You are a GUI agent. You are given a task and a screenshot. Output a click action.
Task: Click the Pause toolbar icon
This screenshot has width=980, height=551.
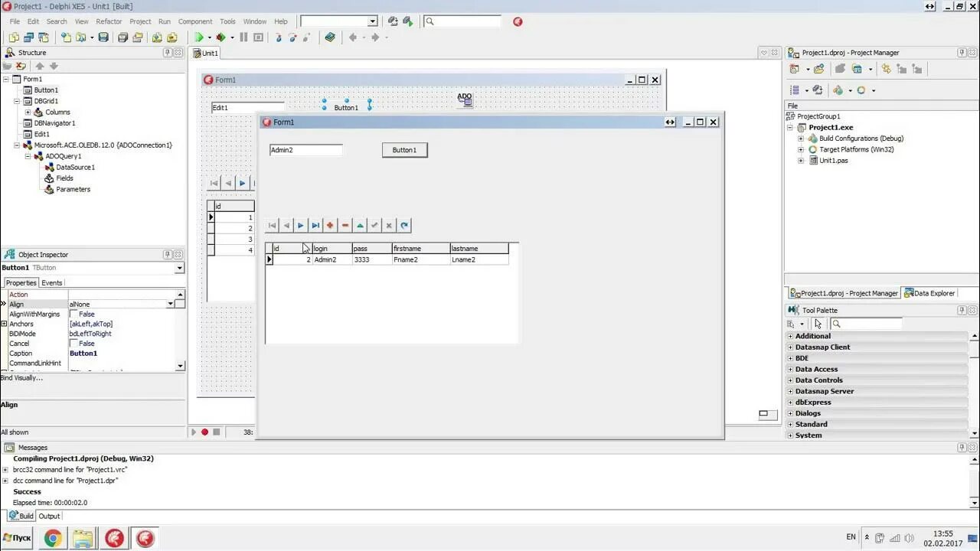pos(243,37)
